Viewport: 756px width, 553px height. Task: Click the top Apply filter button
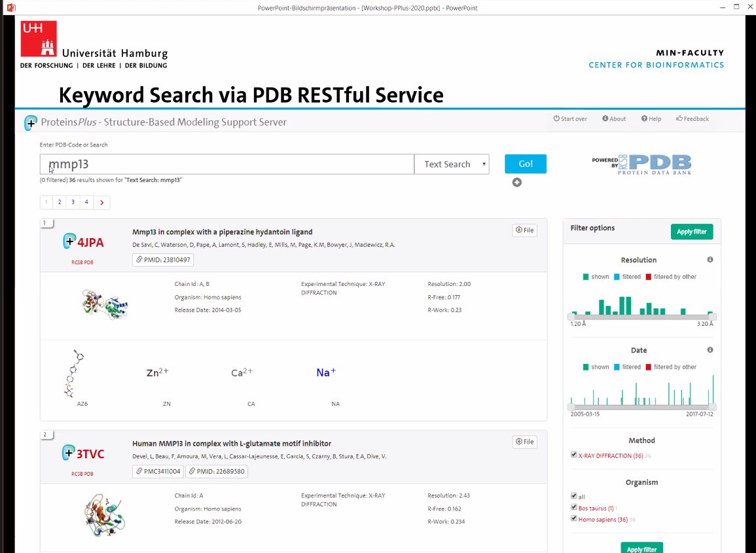tap(692, 232)
